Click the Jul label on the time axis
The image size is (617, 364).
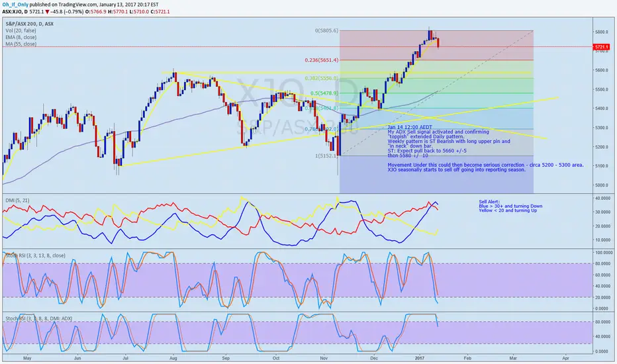[x=126, y=359]
